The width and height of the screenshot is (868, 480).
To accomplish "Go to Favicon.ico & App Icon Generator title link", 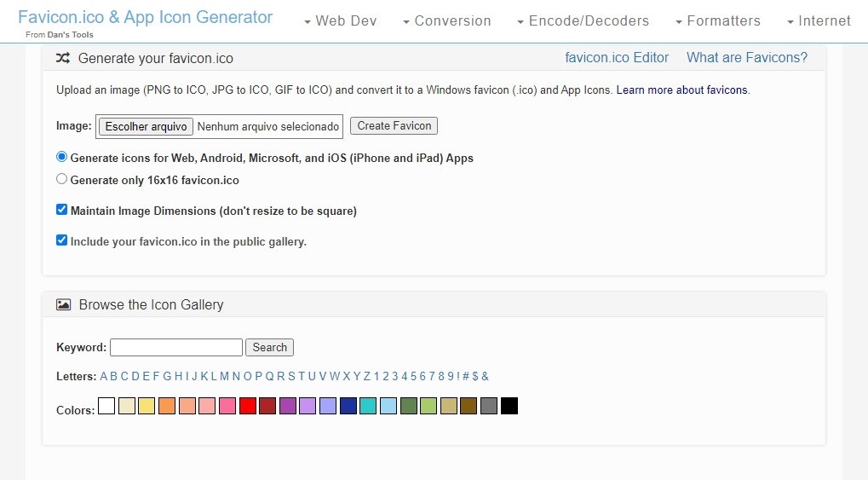I will coord(145,17).
